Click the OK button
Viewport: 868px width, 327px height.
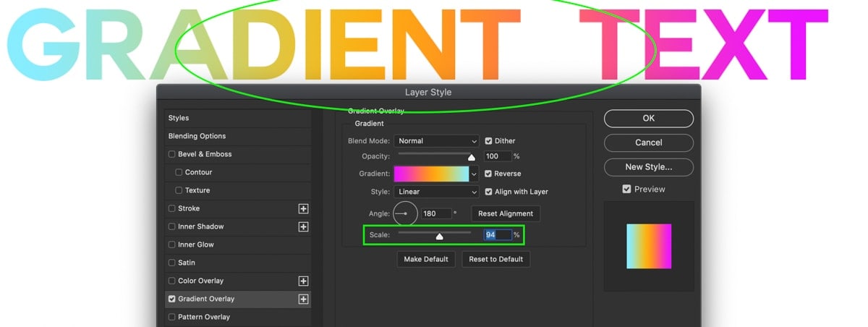pos(649,119)
